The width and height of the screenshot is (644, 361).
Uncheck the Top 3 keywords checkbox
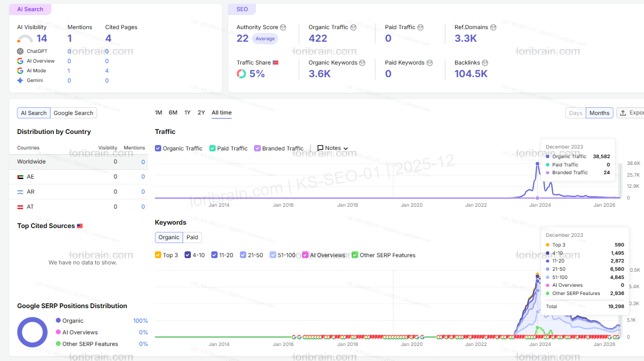tap(158, 255)
